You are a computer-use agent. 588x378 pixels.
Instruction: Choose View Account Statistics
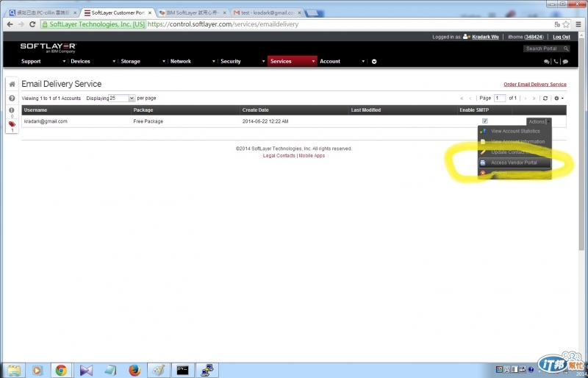(x=514, y=132)
